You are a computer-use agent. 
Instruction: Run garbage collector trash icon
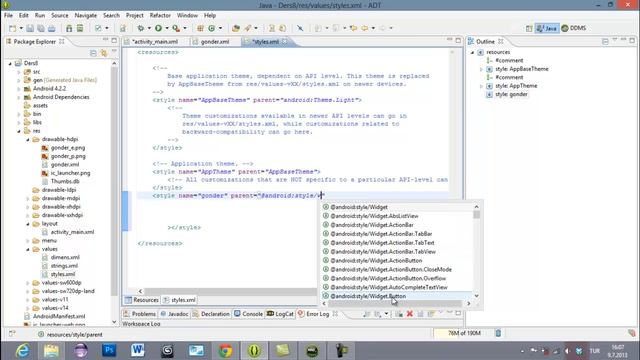pos(498,333)
